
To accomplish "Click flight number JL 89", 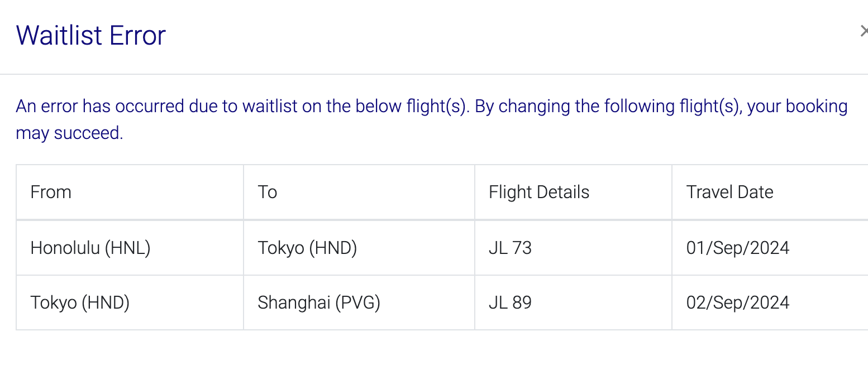I will coord(510,302).
